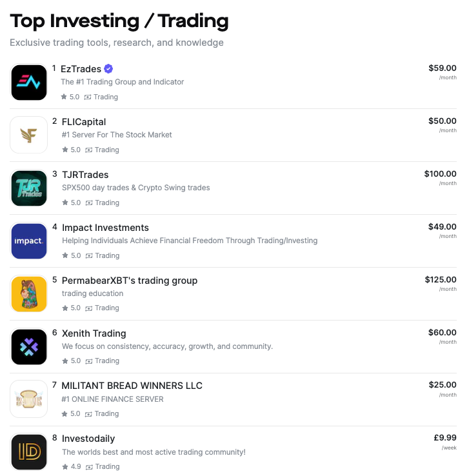Click the EzTrades verified badge
The height and width of the screenshot is (476, 469).
point(108,69)
